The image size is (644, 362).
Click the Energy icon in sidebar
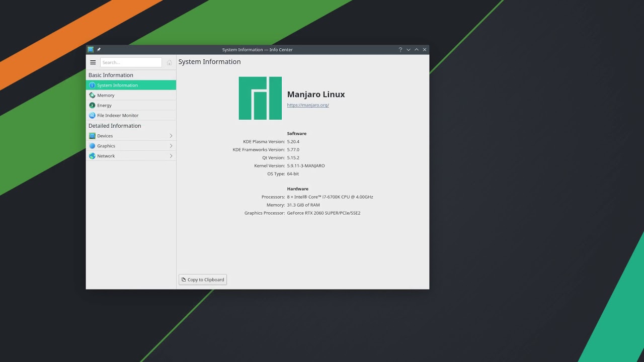point(92,105)
